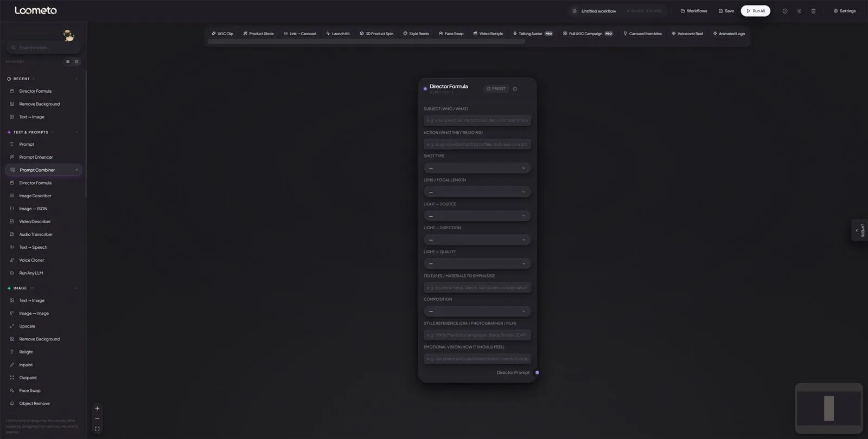Select the Link → Carousel template
This screenshot has width=868, height=439.
click(300, 34)
